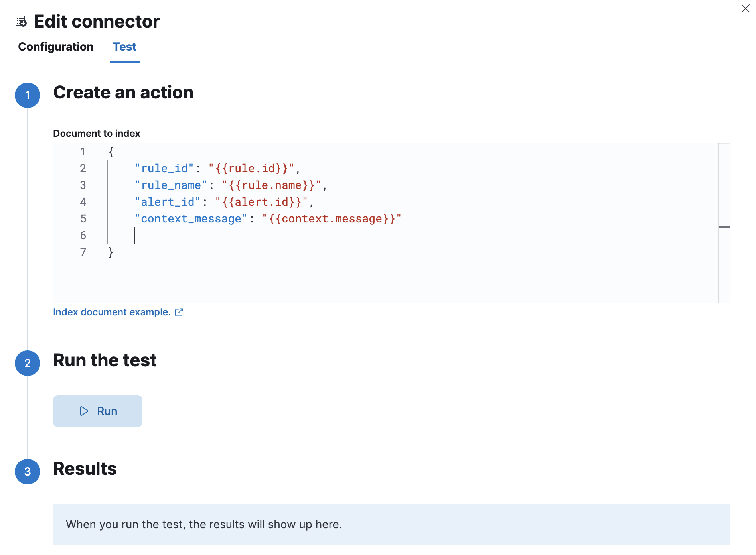Click the context_message line in the JSON

pos(267,218)
